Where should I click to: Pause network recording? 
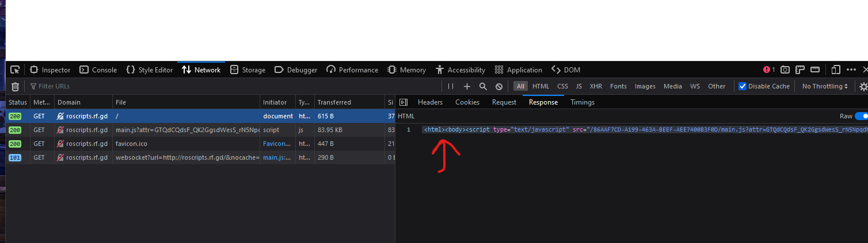pos(451,86)
